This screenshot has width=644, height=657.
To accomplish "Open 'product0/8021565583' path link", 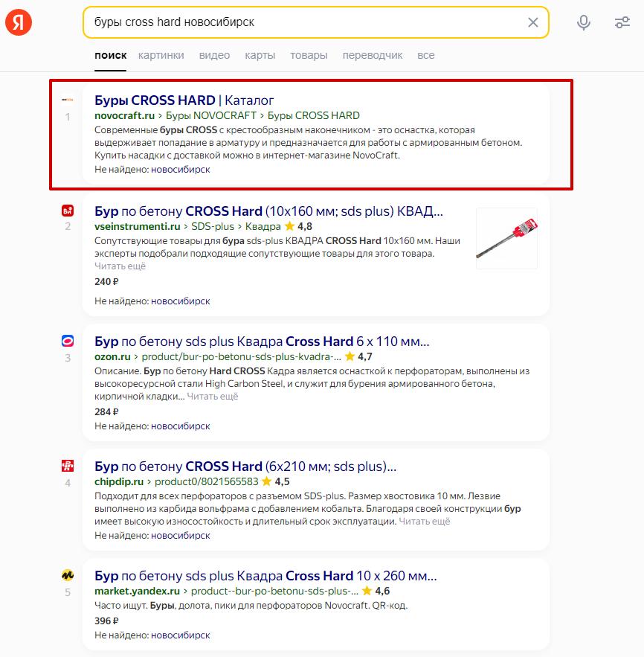I will (x=207, y=481).
